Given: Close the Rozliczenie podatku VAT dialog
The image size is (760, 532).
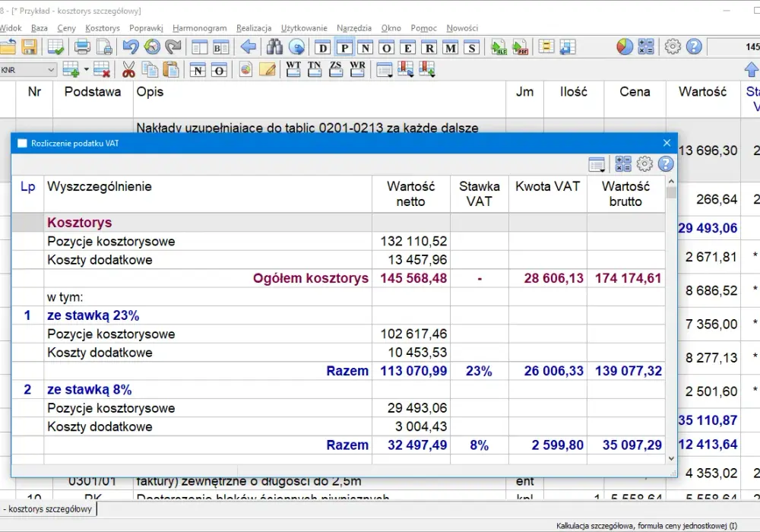Looking at the screenshot, I should pos(667,143).
